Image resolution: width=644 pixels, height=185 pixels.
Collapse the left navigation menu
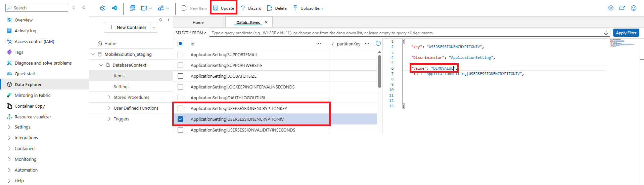84,8
